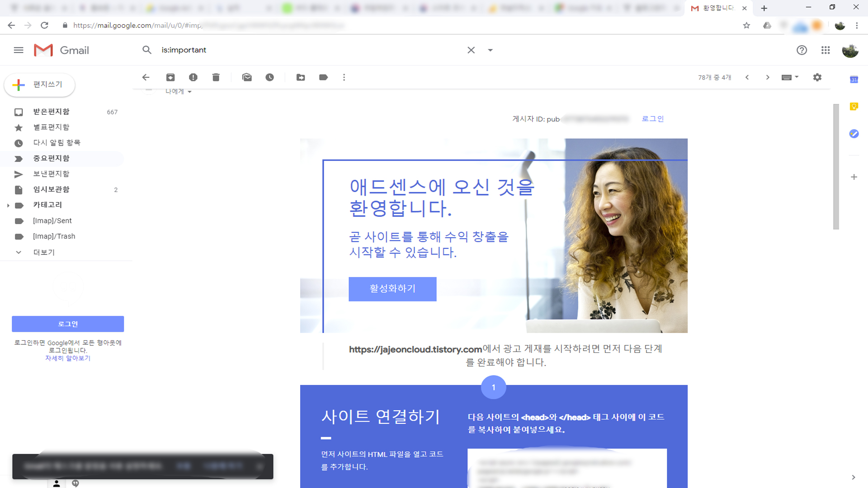Snooze this email with the clock icon
Viewport: 868px width, 488px height.
269,77
